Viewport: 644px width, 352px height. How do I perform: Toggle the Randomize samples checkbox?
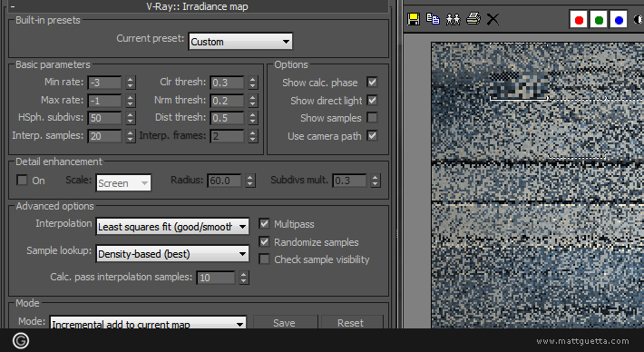[x=264, y=242]
